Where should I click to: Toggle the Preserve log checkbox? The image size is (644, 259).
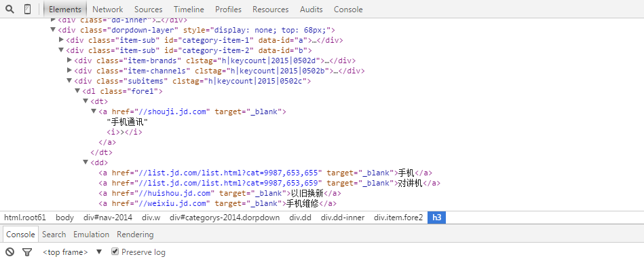[x=115, y=252]
